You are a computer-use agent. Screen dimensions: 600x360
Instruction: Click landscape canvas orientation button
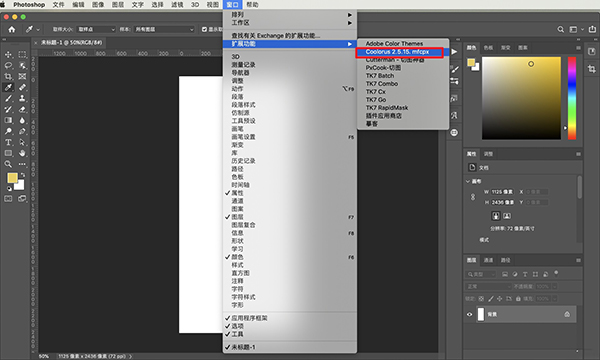[x=507, y=216]
